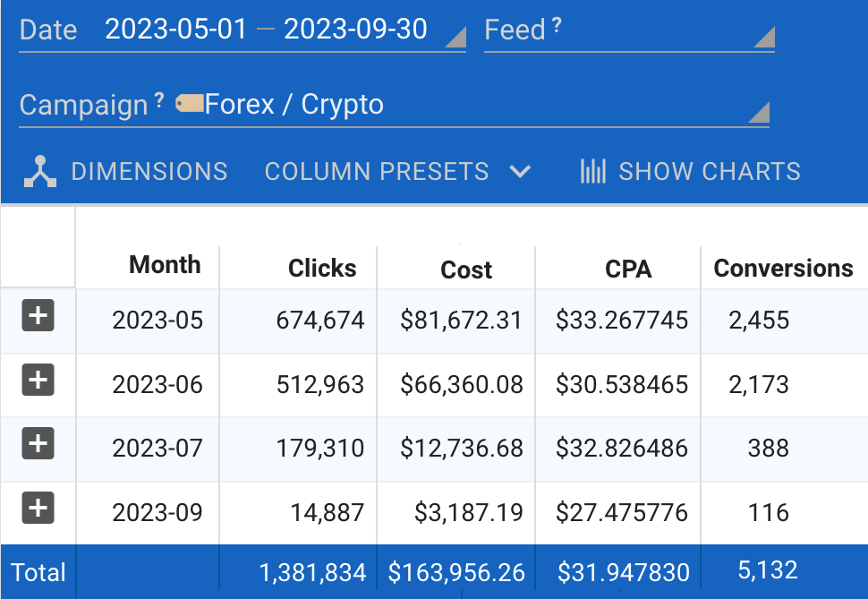Expand the 2023-09 row plus icon
This screenshot has width=868, height=599.
point(38,509)
